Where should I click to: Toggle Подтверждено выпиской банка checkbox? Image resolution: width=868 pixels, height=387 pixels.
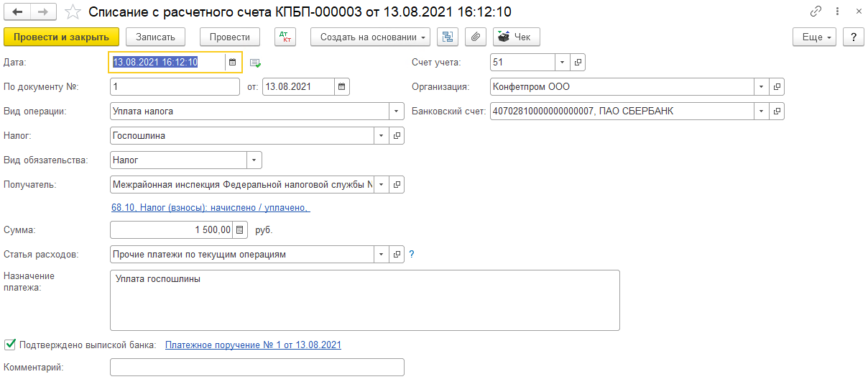click(x=9, y=345)
